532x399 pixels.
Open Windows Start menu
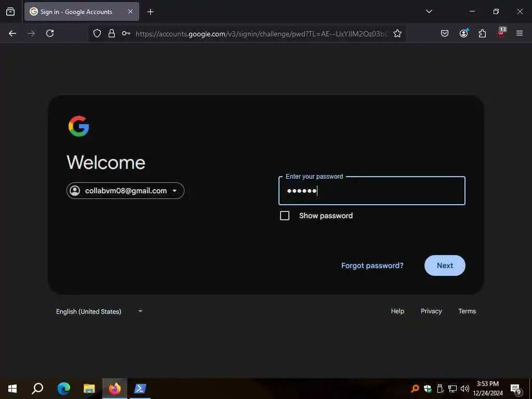coord(12,389)
